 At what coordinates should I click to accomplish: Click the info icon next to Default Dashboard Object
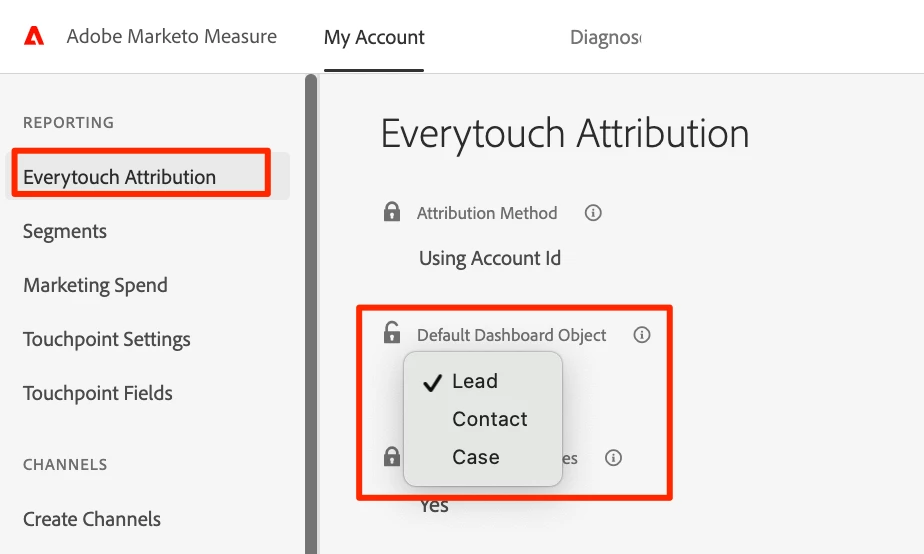pyautogui.click(x=642, y=335)
